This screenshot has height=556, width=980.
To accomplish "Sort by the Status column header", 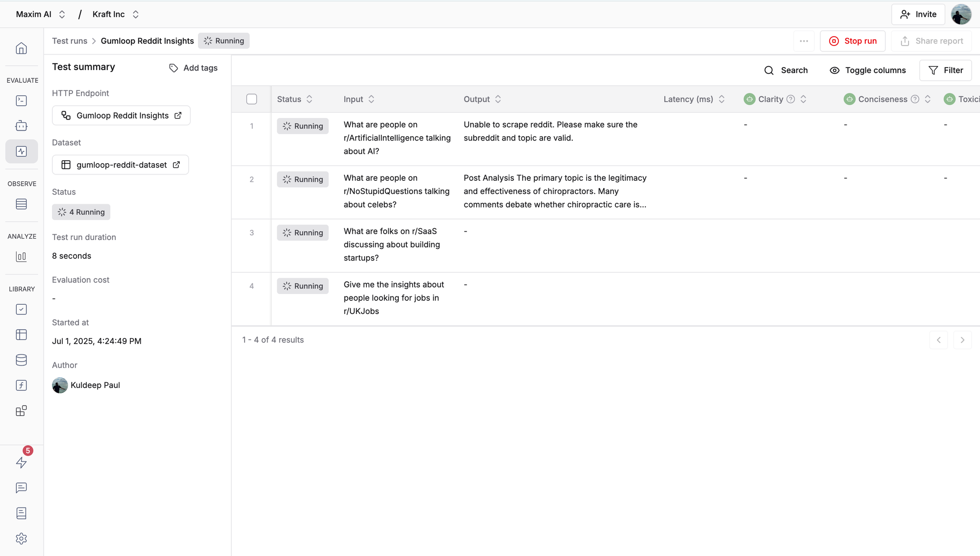I will click(x=294, y=99).
